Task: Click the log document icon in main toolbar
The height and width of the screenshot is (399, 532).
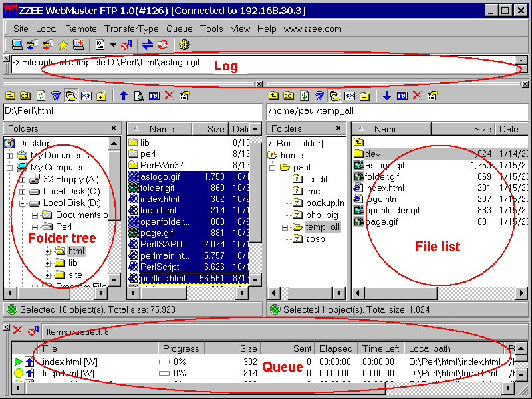Action: pyautogui.click(x=100, y=45)
